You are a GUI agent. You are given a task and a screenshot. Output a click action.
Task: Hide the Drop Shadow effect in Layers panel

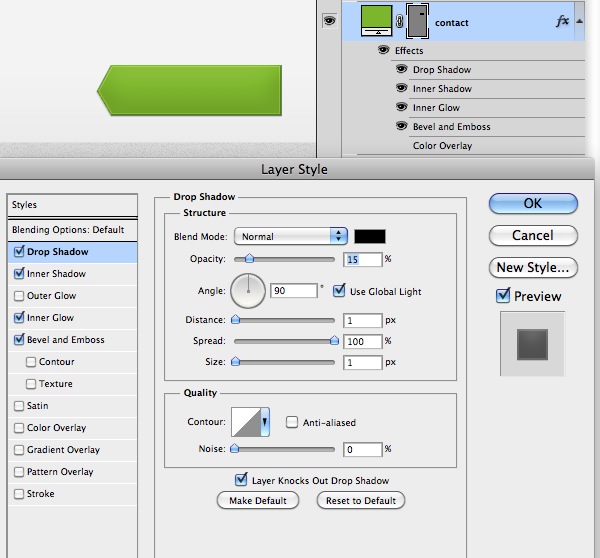(401, 69)
